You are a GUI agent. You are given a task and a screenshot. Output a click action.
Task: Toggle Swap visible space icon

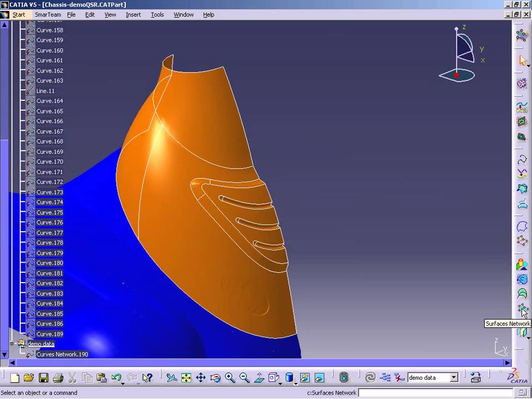pos(319,377)
